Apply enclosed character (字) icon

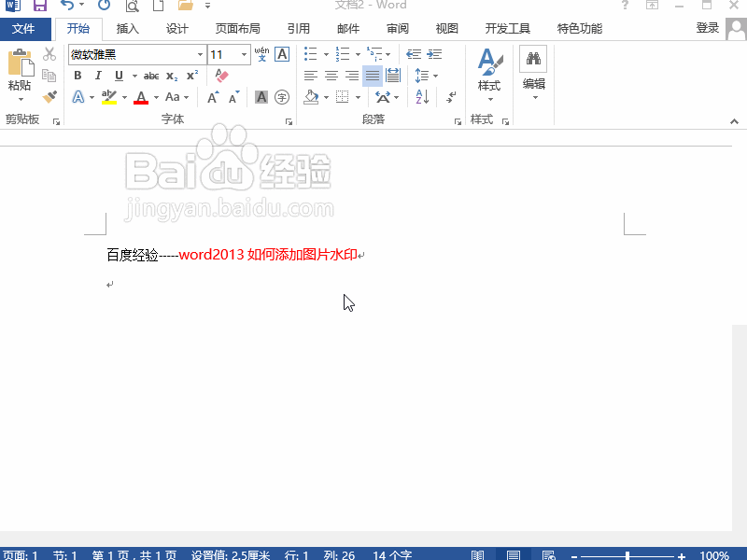(282, 97)
